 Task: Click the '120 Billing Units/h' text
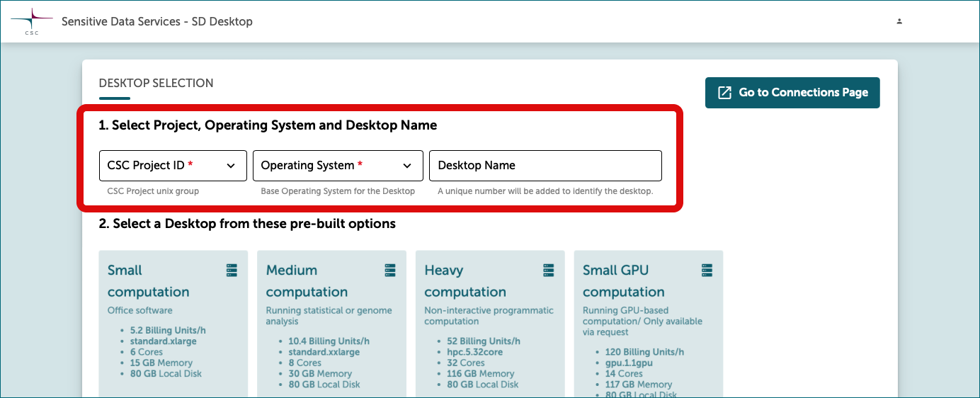645,352
